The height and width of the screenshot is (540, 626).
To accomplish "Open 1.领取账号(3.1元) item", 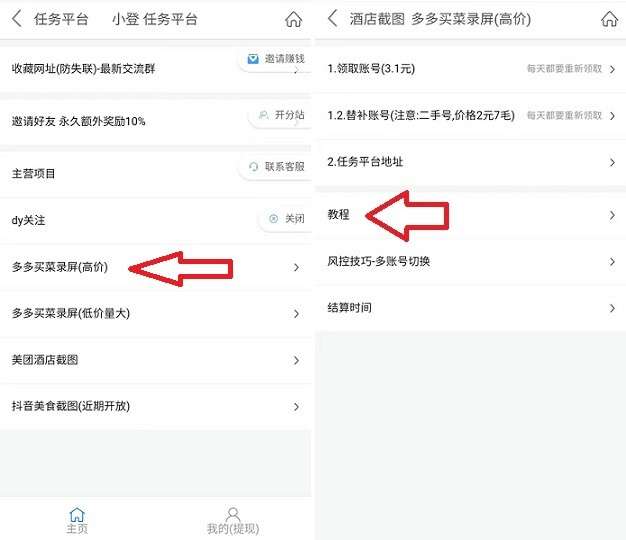I will click(x=470, y=69).
